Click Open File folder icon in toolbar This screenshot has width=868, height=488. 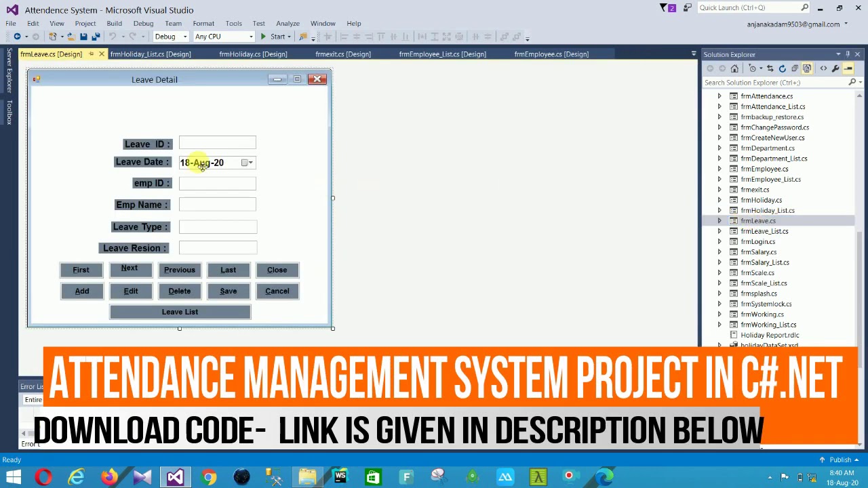(70, 37)
